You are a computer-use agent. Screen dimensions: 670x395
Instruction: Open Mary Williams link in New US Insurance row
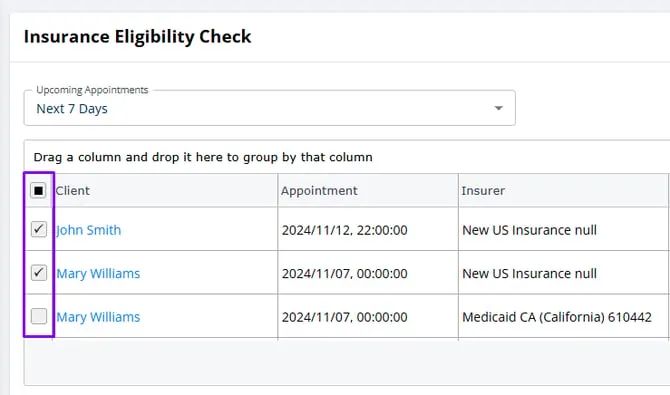[x=98, y=274]
